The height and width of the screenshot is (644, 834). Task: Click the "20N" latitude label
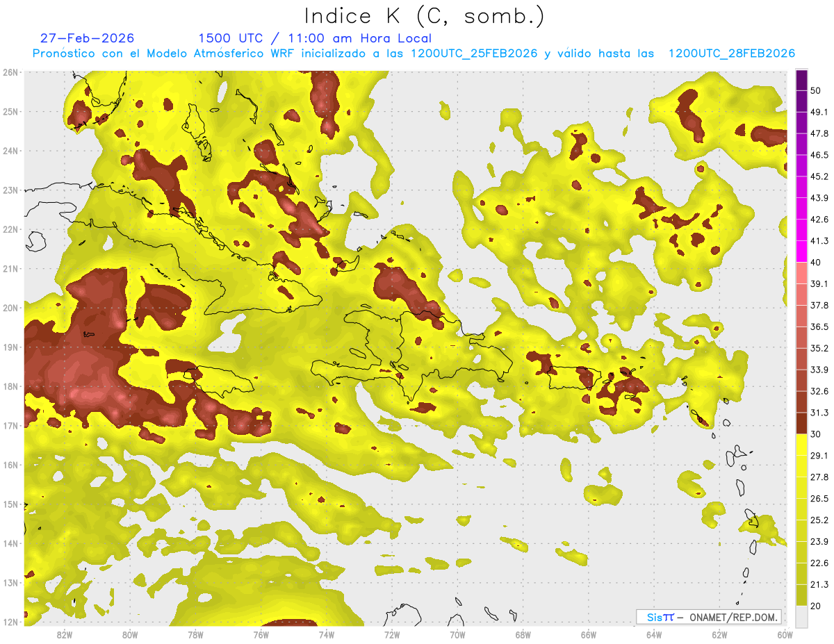[x=10, y=308]
